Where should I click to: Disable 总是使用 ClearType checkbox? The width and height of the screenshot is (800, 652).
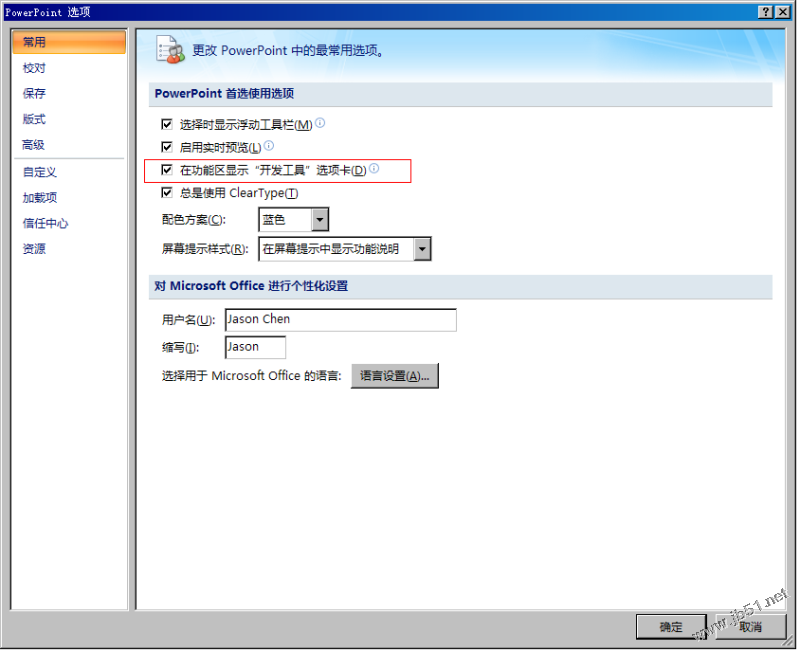point(167,193)
